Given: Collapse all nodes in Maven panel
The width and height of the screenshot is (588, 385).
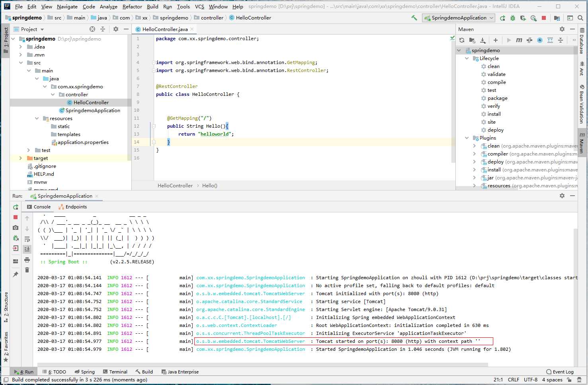Looking at the screenshot, I should click(x=561, y=40).
